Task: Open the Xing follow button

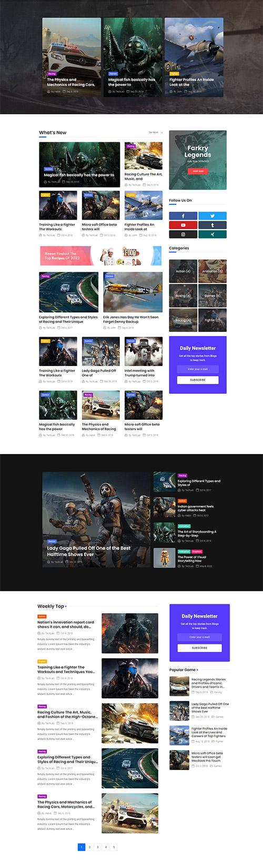Action: click(213, 234)
